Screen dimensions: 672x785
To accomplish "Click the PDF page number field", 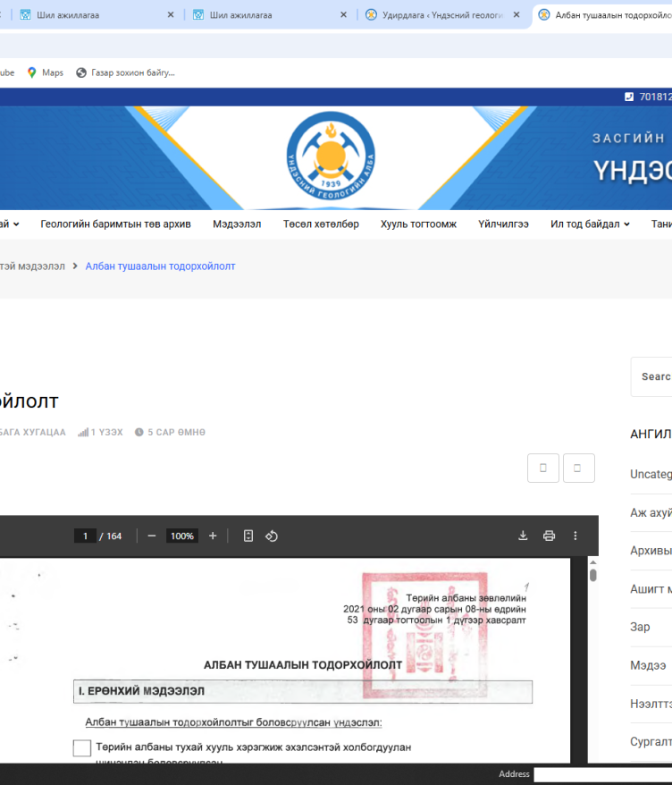I will click(x=85, y=536).
